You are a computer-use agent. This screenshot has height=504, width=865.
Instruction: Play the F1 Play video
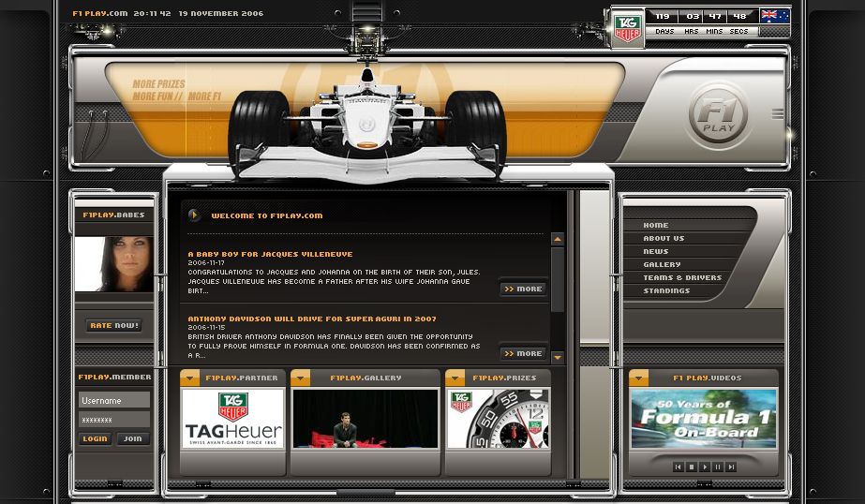tap(705, 467)
